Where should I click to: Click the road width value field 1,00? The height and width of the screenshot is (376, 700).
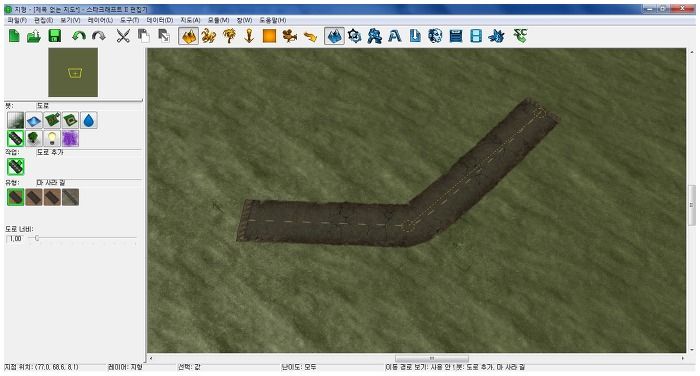15,239
